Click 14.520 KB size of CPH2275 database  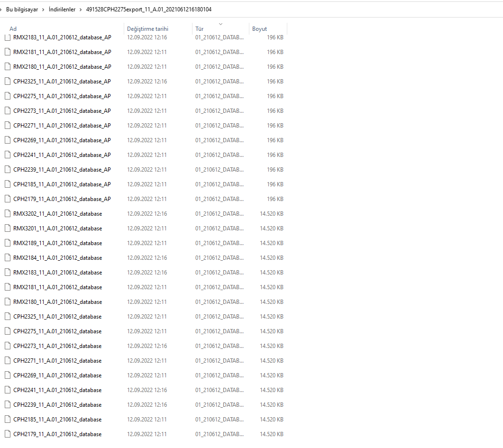pyautogui.click(x=272, y=331)
